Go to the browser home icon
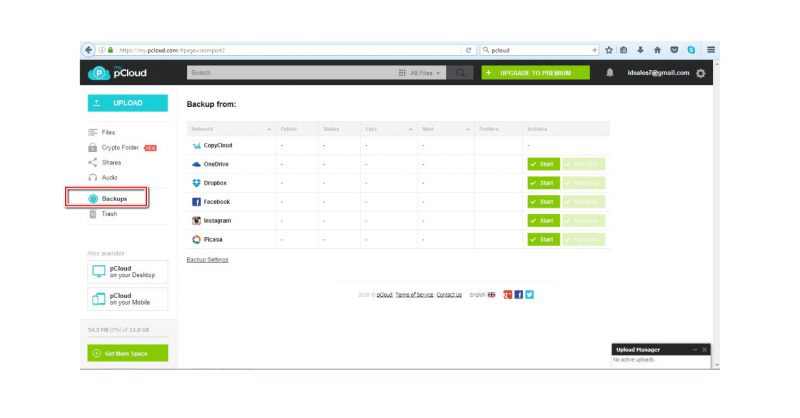The height and width of the screenshot is (418, 800). coord(657,50)
